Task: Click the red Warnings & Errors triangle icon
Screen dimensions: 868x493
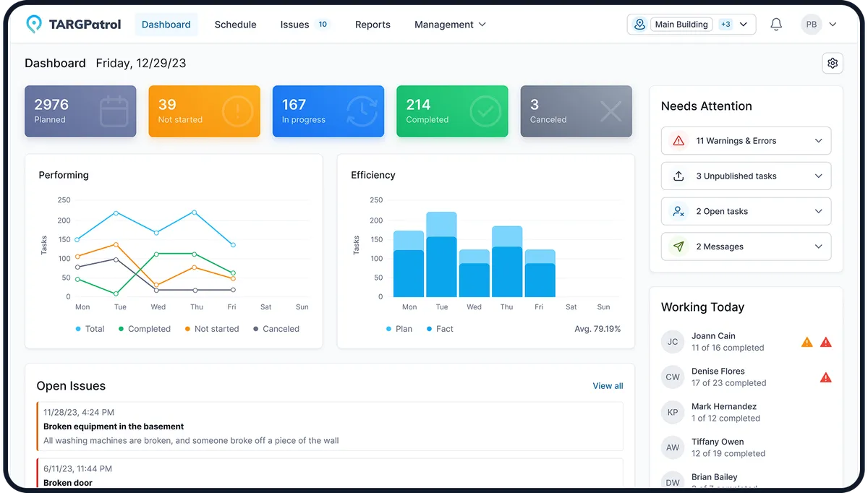Action: [678, 140]
